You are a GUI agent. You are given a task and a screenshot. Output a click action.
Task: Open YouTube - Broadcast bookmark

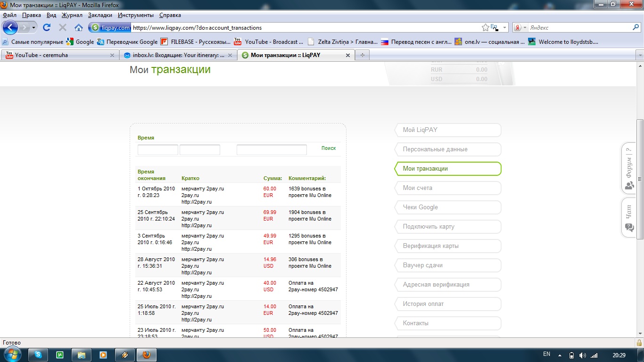coord(269,41)
